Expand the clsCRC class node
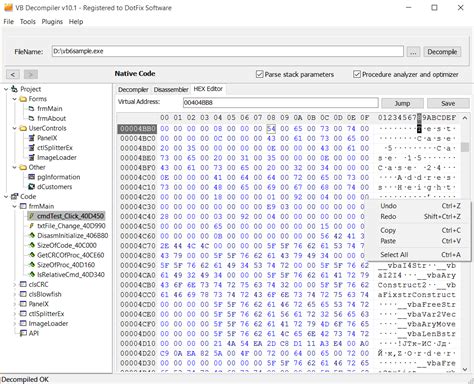The width and height of the screenshot is (474, 384). [15, 284]
